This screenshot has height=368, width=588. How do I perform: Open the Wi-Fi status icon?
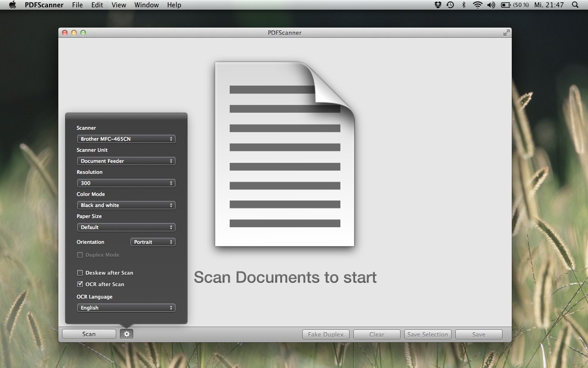coord(477,5)
